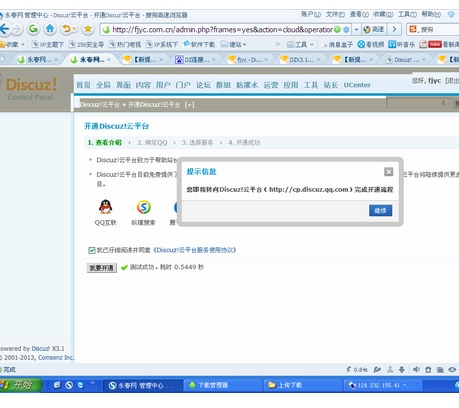Open the XP主题下 bookmark

tap(48, 44)
